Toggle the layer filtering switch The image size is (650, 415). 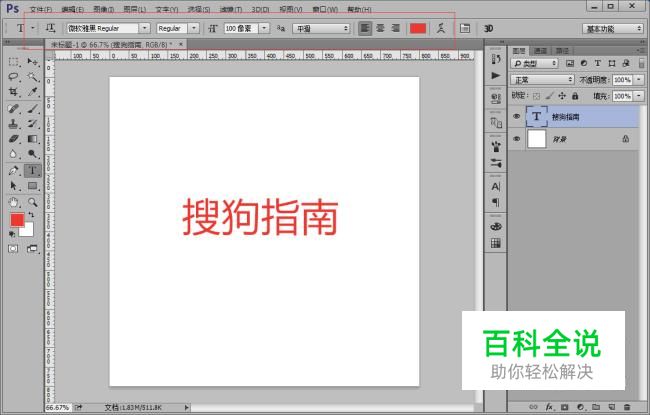[641, 63]
